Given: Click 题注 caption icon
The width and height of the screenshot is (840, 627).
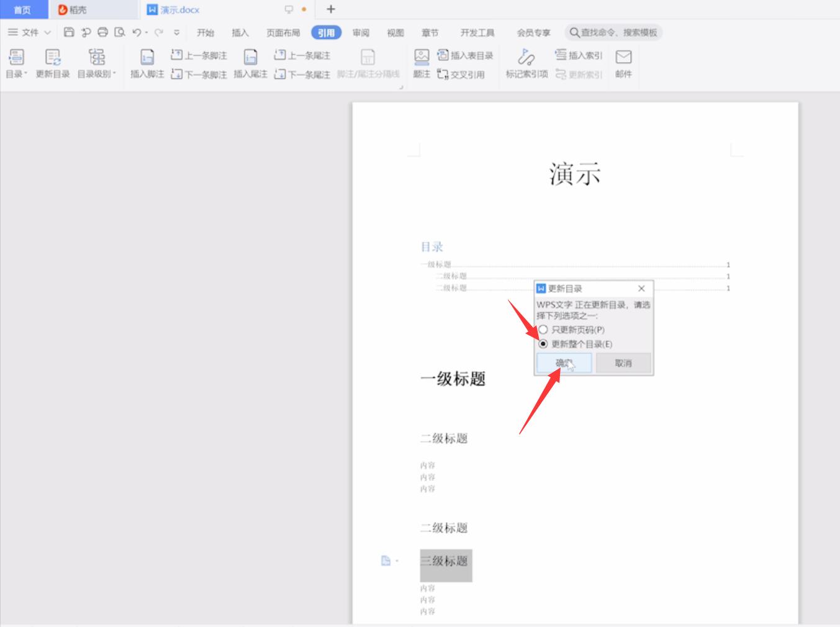Looking at the screenshot, I should (422, 63).
